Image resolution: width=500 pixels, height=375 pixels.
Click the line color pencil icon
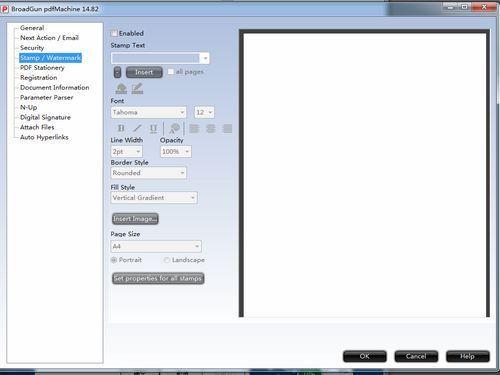pyautogui.click(x=137, y=89)
